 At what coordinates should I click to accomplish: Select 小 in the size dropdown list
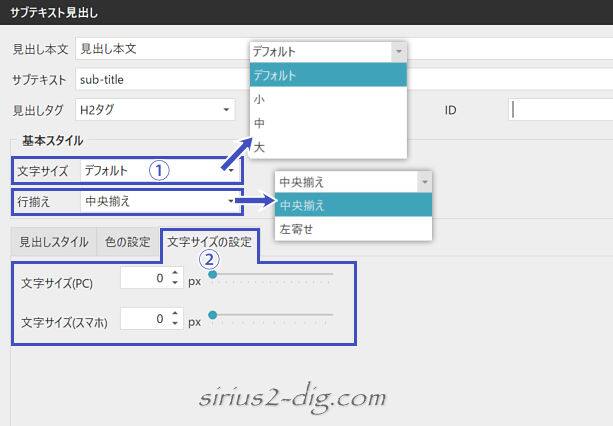(329, 100)
